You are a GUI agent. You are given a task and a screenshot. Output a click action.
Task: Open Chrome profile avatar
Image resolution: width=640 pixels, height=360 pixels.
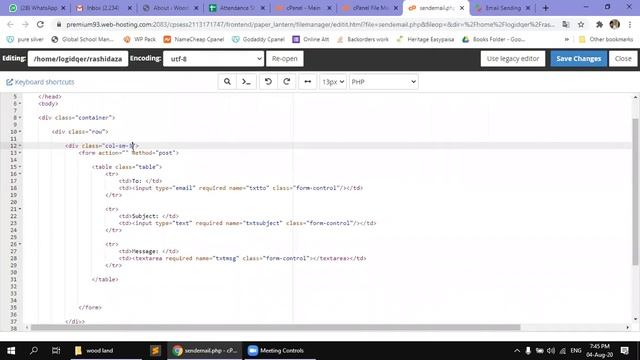click(x=614, y=24)
